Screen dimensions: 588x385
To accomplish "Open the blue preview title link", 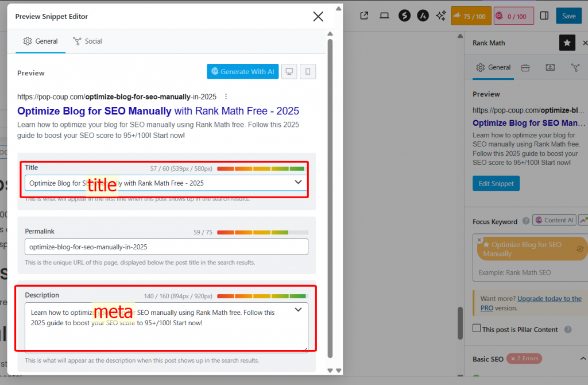I will [158, 111].
